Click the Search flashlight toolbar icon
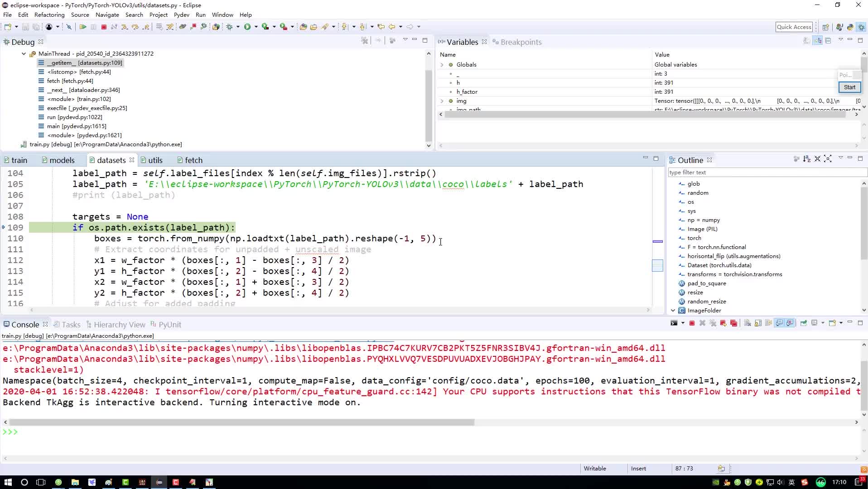Viewport: 868px width, 489px height. [325, 27]
